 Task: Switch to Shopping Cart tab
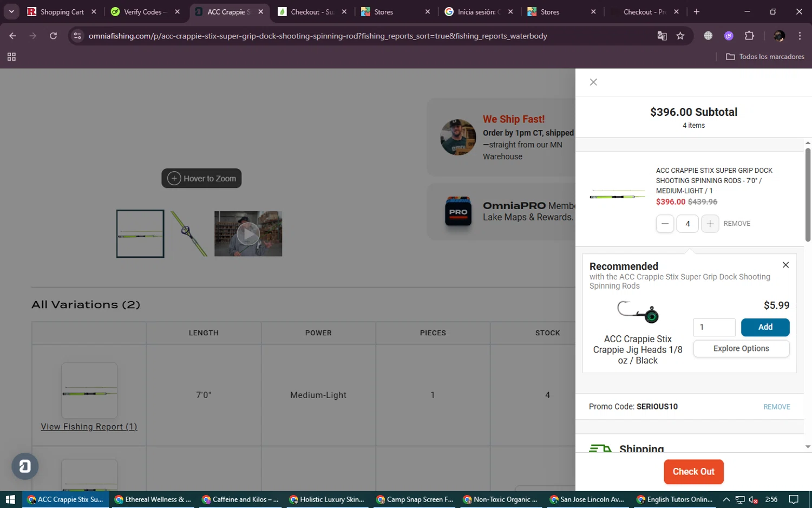[62, 11]
